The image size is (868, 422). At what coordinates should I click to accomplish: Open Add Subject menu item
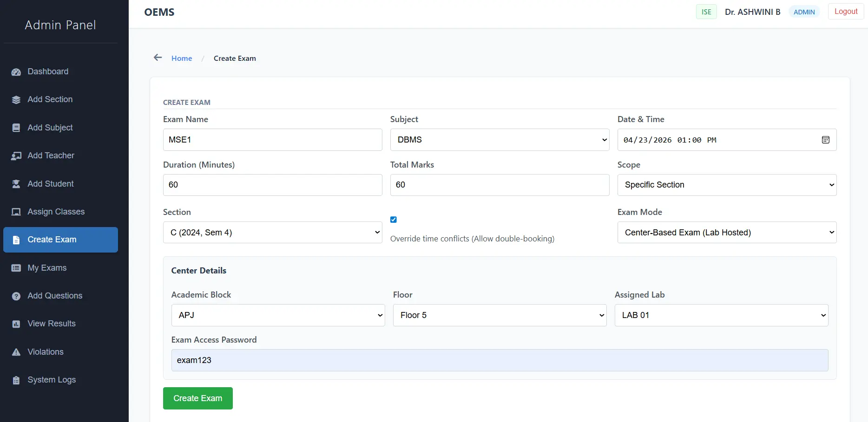tap(60, 128)
